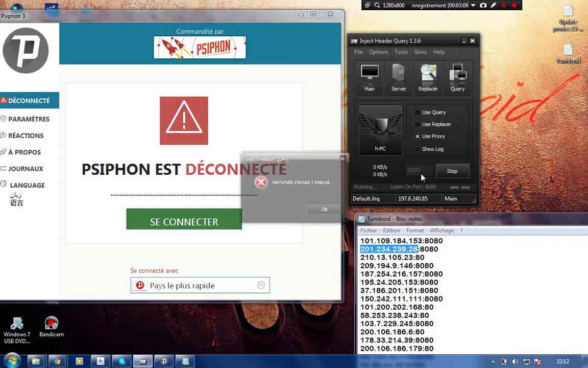Click the SE CONNECTER button
Viewport: 588px width, 368px height.
184,219
